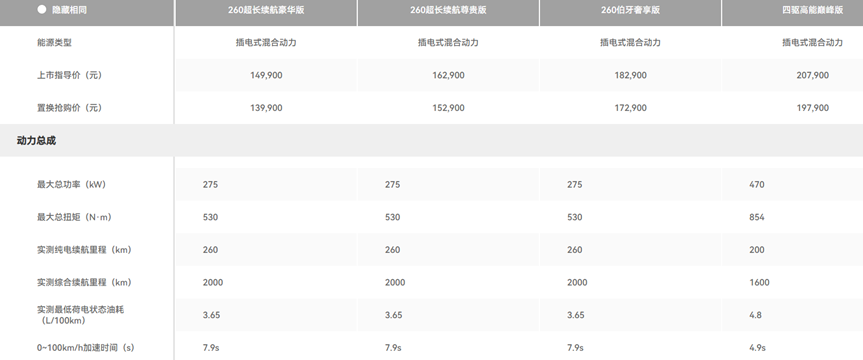The height and width of the screenshot is (360, 863).
Task: Click 插电式混合动力 under 260伯牙奢享版
Action: pyautogui.click(x=630, y=42)
